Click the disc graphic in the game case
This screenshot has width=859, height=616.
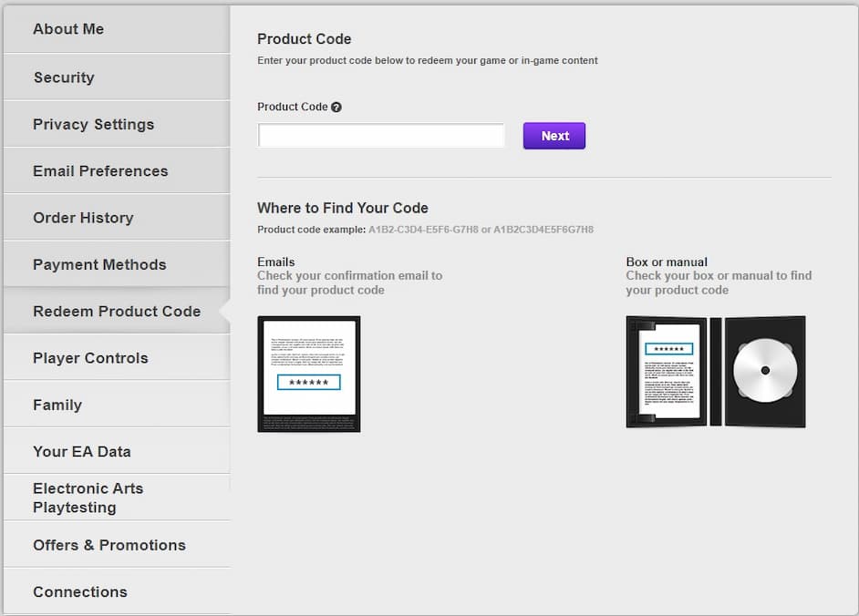tap(764, 371)
